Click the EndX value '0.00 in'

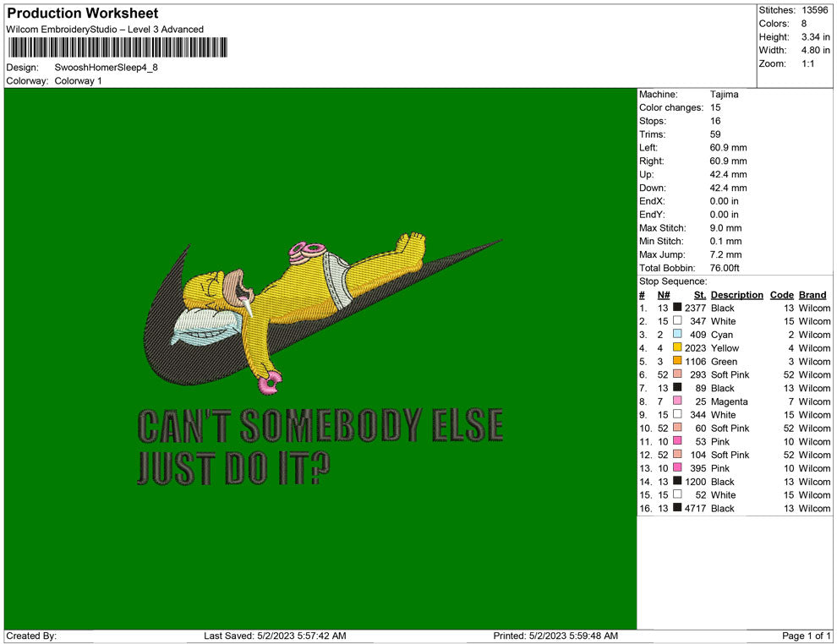[725, 201]
